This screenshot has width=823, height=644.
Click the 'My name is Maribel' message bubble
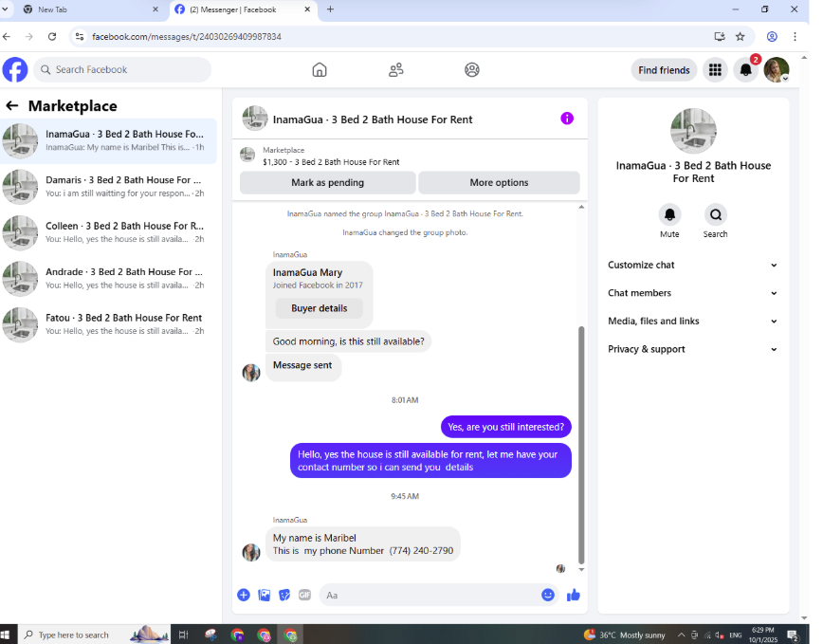pos(363,544)
